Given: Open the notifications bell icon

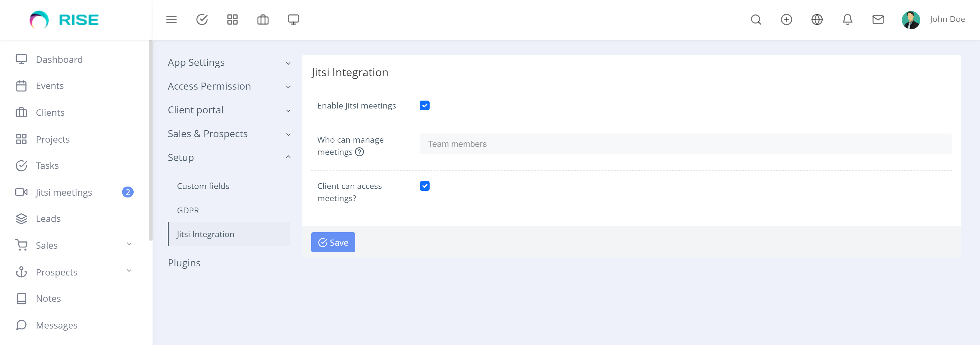Looking at the screenshot, I should [847, 20].
